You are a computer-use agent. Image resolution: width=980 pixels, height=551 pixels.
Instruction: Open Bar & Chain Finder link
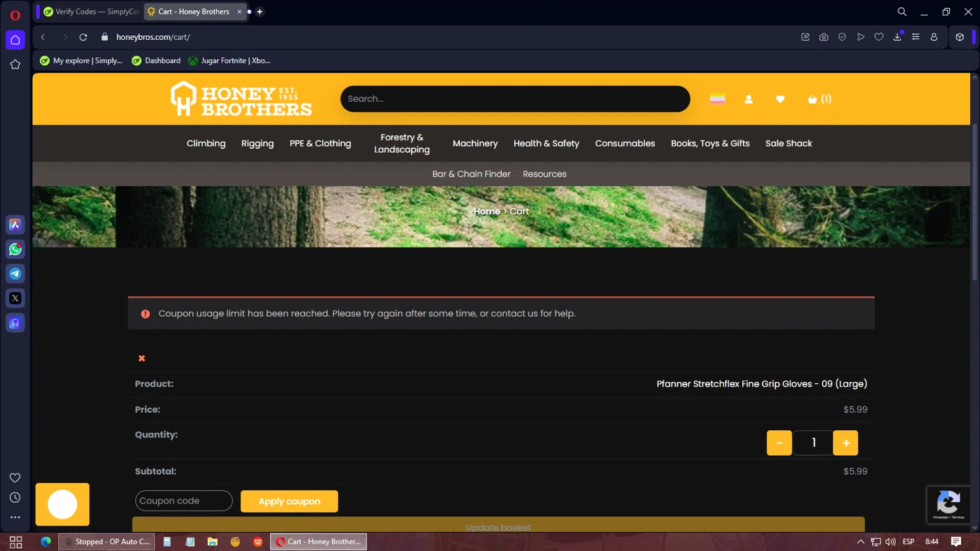tap(471, 174)
